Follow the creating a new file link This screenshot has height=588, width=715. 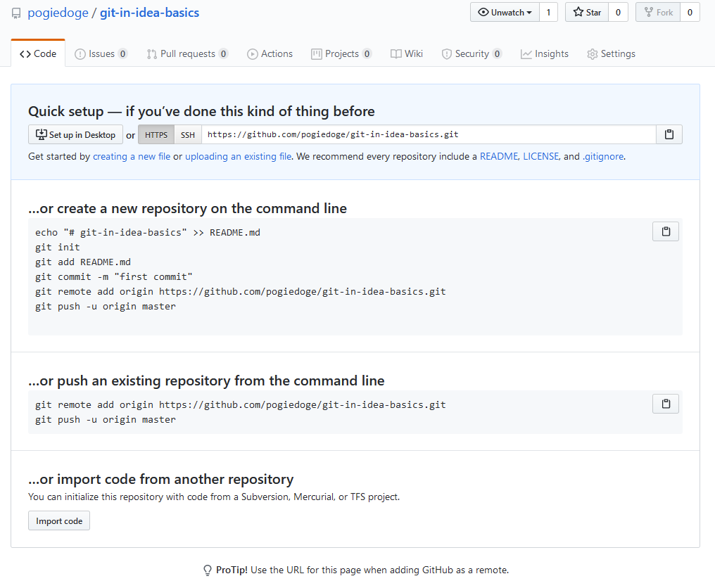(x=132, y=156)
